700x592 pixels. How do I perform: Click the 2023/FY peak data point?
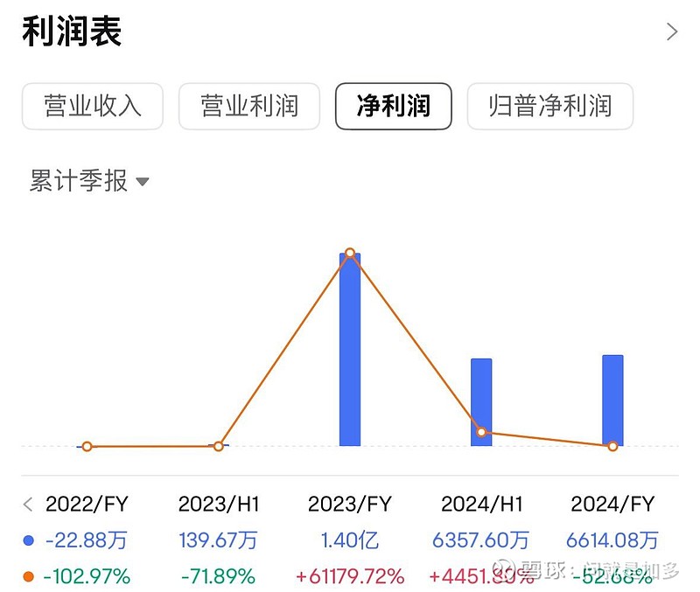(350, 253)
